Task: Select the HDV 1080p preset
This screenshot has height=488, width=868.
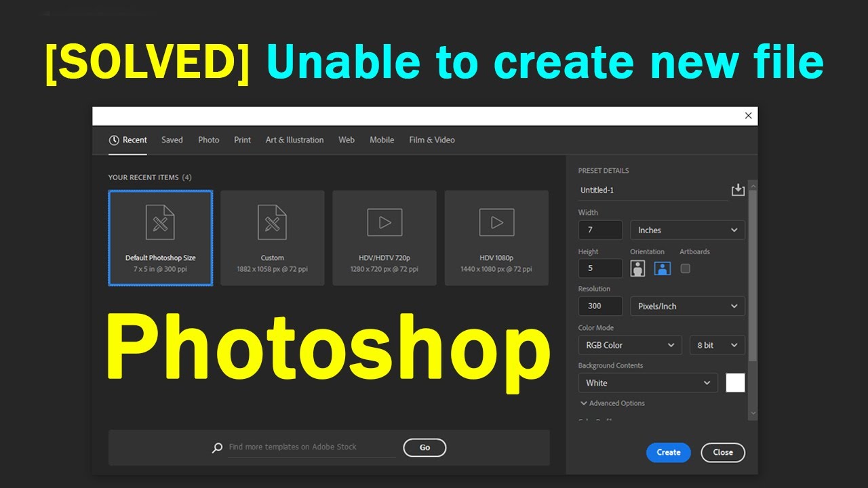Action: [x=496, y=238]
